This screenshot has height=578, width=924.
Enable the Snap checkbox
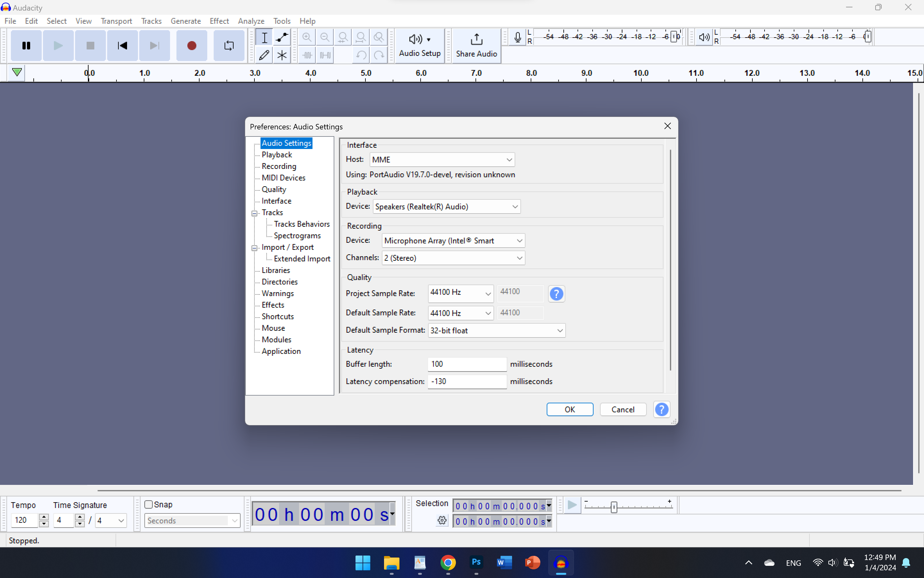tap(149, 504)
